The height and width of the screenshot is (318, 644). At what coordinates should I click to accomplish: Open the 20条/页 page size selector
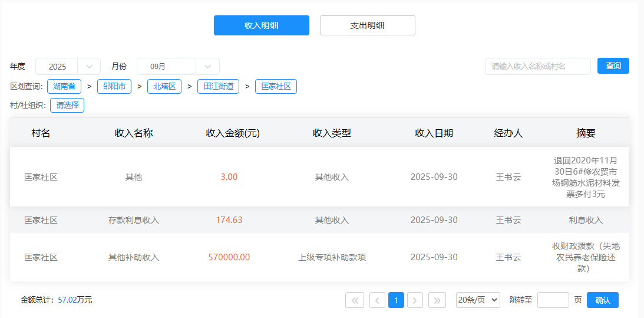click(478, 300)
